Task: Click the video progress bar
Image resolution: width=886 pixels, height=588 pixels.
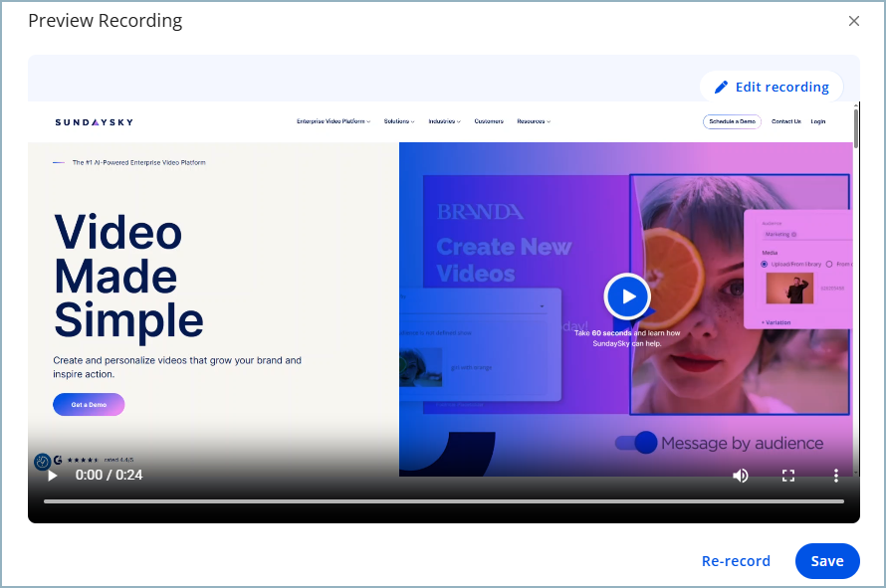Action: pos(444,501)
